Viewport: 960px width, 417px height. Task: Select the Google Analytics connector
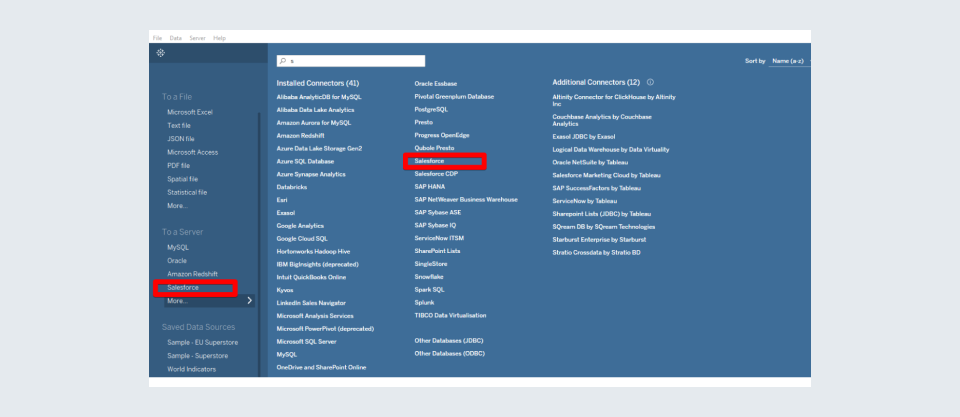(300, 225)
